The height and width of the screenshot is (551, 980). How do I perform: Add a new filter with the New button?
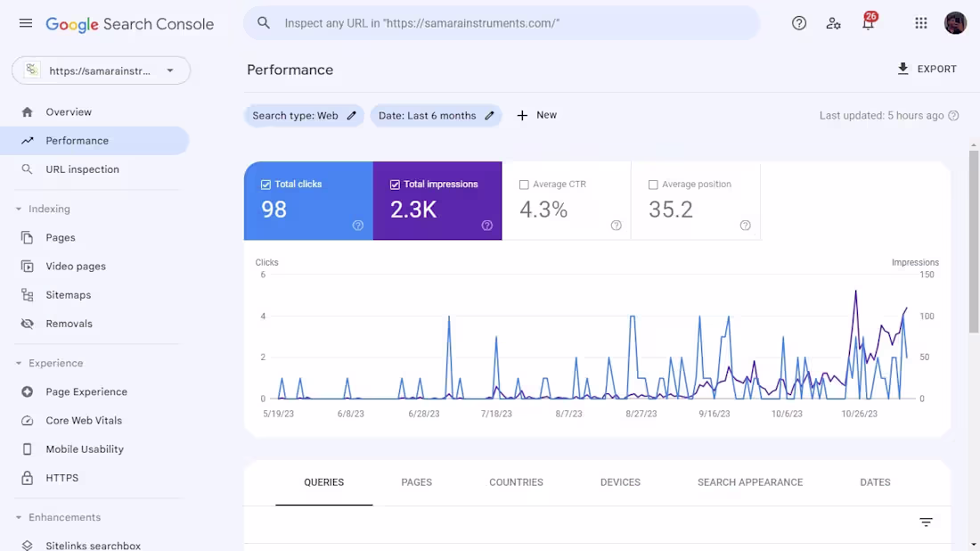point(536,115)
